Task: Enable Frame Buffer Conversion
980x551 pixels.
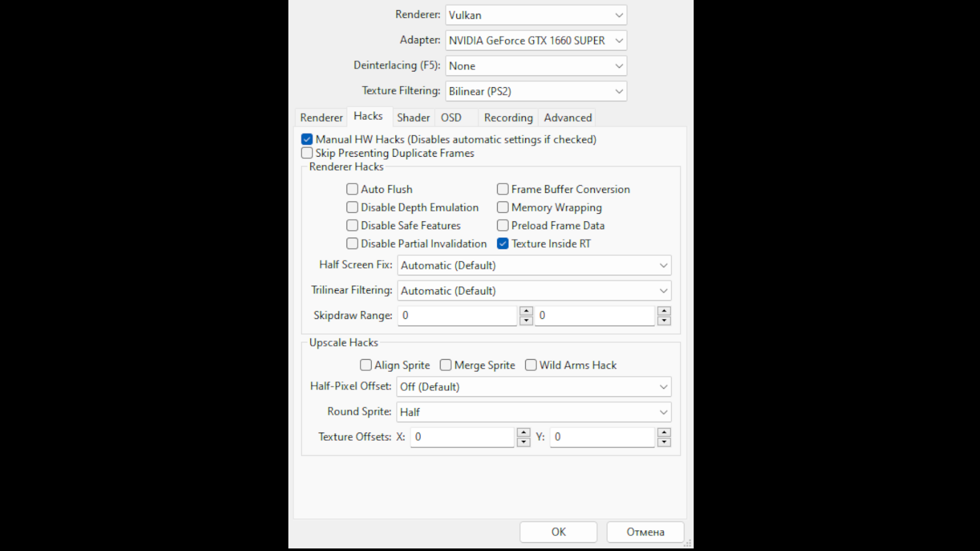Action: tap(503, 189)
